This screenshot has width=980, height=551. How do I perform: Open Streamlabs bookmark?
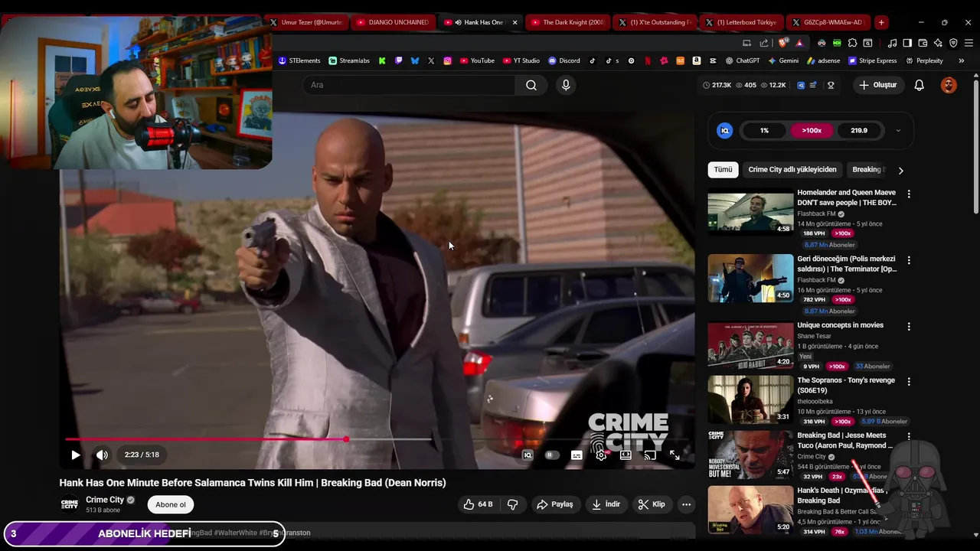[349, 60]
